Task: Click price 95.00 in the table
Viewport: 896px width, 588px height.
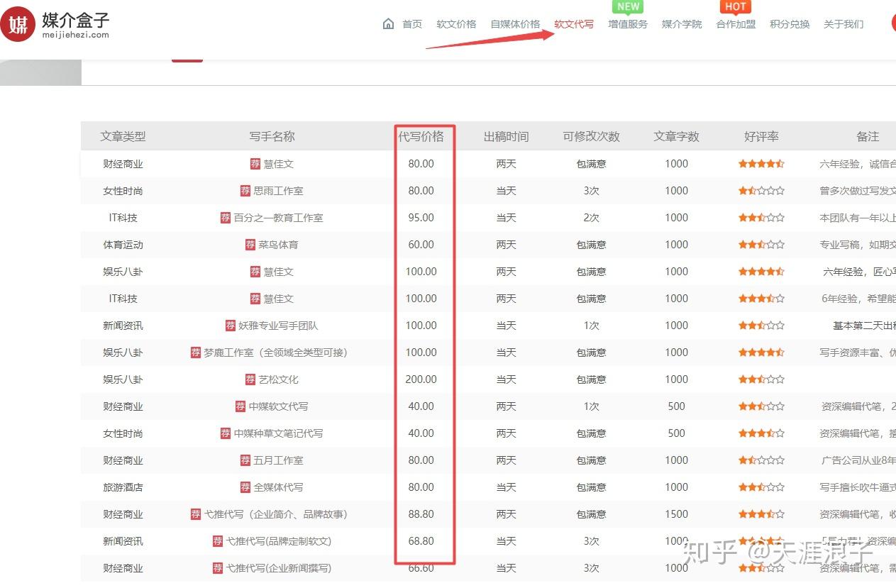Action: [x=421, y=218]
